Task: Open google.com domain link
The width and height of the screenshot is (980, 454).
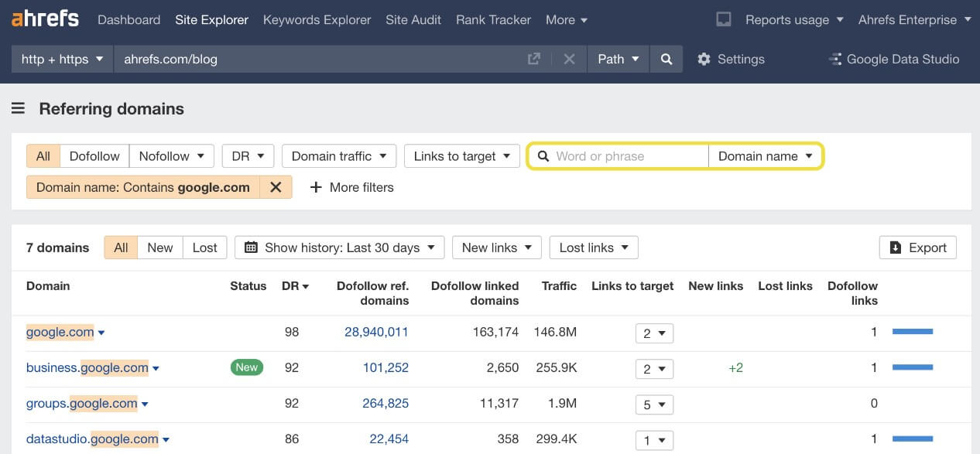Action: coord(60,332)
